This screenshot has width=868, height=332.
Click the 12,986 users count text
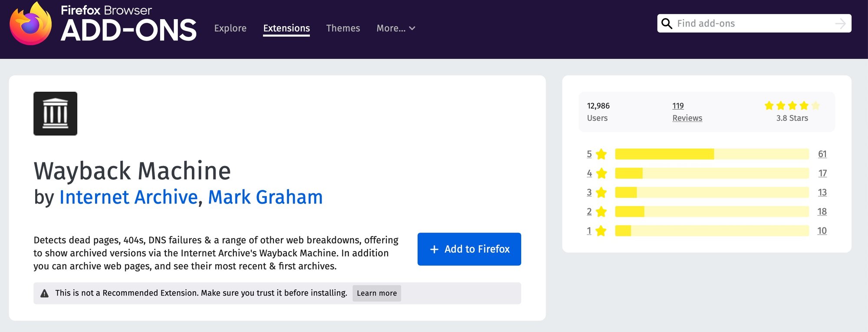point(598,106)
